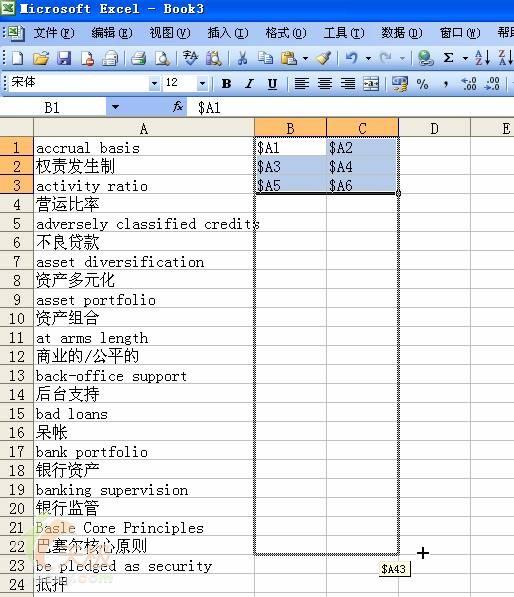Open the 文件 (File) menu
This screenshot has width=514, height=597.
[x=54, y=33]
